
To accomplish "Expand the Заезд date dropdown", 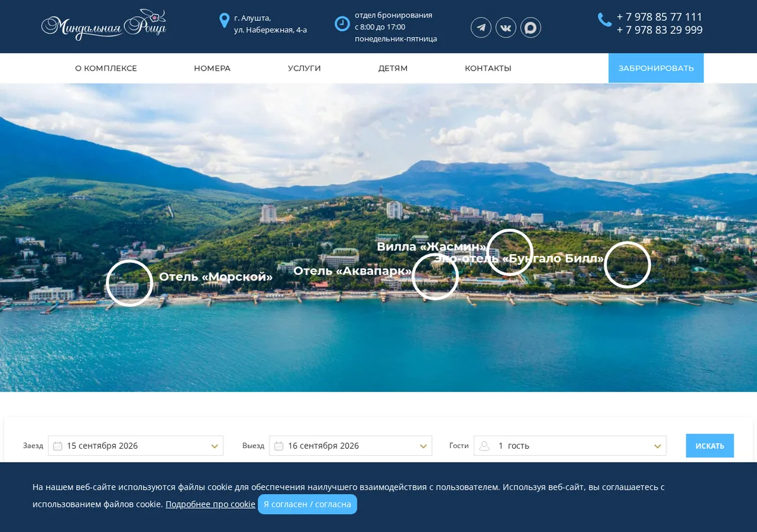I will coord(136,446).
